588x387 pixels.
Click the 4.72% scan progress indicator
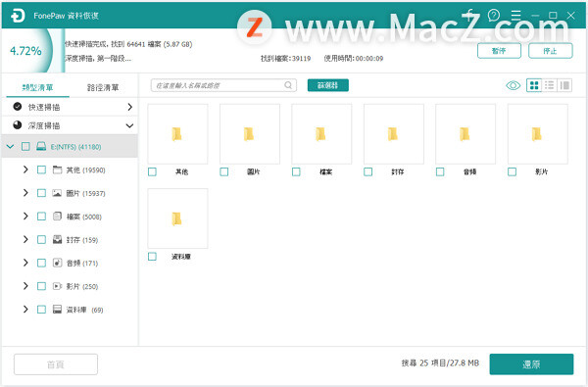point(25,51)
